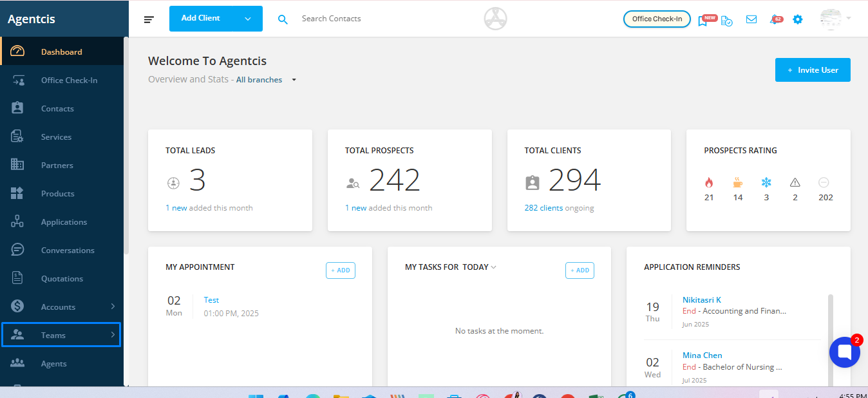Click the Products sidebar icon

tap(17, 193)
